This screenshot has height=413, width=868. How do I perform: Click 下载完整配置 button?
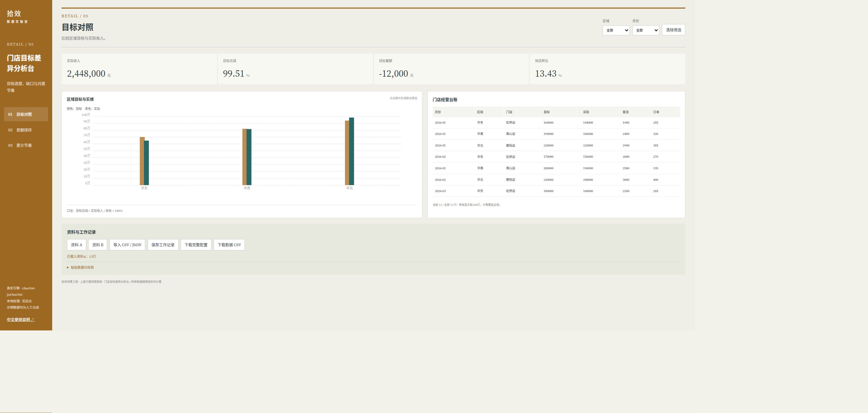pyautogui.click(x=196, y=245)
